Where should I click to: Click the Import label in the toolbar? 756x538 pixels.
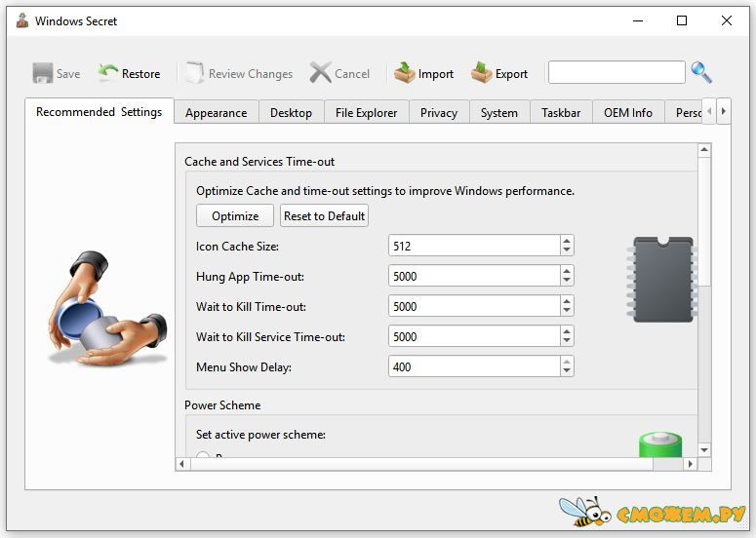pos(436,74)
